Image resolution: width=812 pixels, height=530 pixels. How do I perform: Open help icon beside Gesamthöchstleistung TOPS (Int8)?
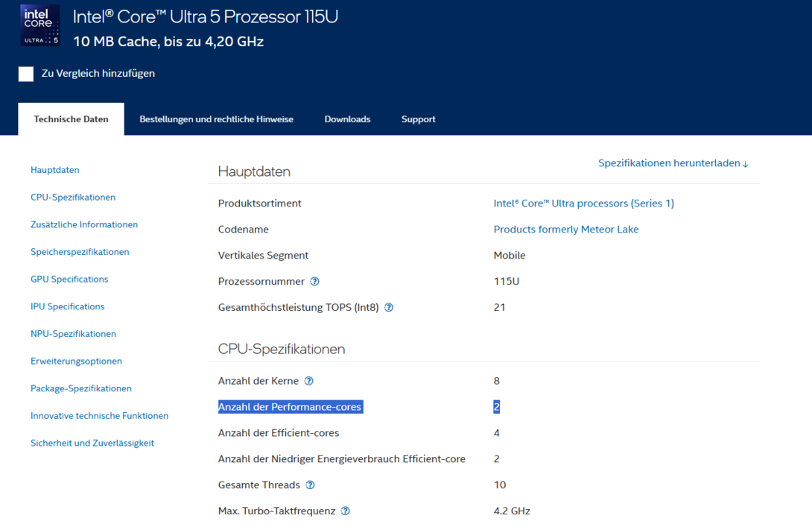point(389,307)
